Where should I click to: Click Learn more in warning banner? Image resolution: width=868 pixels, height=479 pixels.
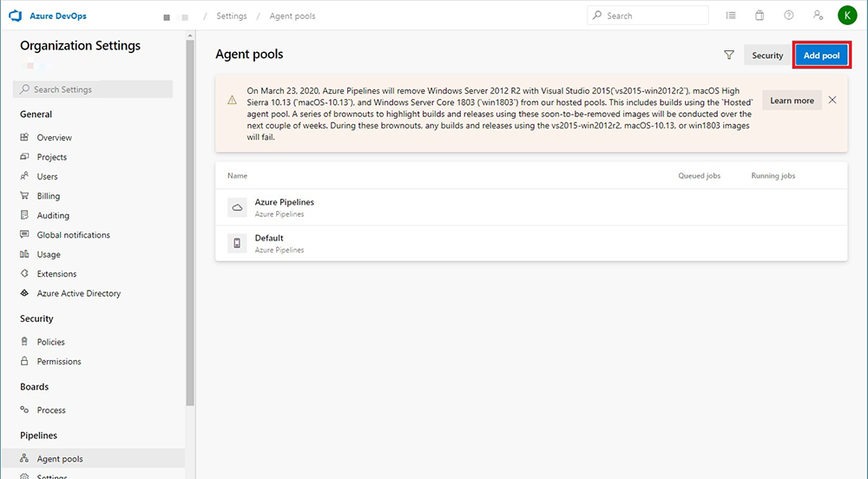point(792,100)
